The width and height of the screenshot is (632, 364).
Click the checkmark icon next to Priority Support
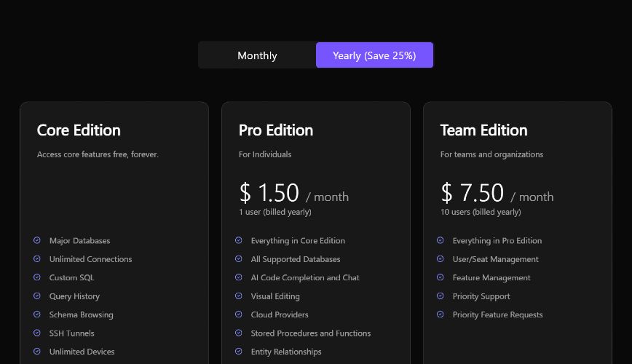tap(440, 296)
